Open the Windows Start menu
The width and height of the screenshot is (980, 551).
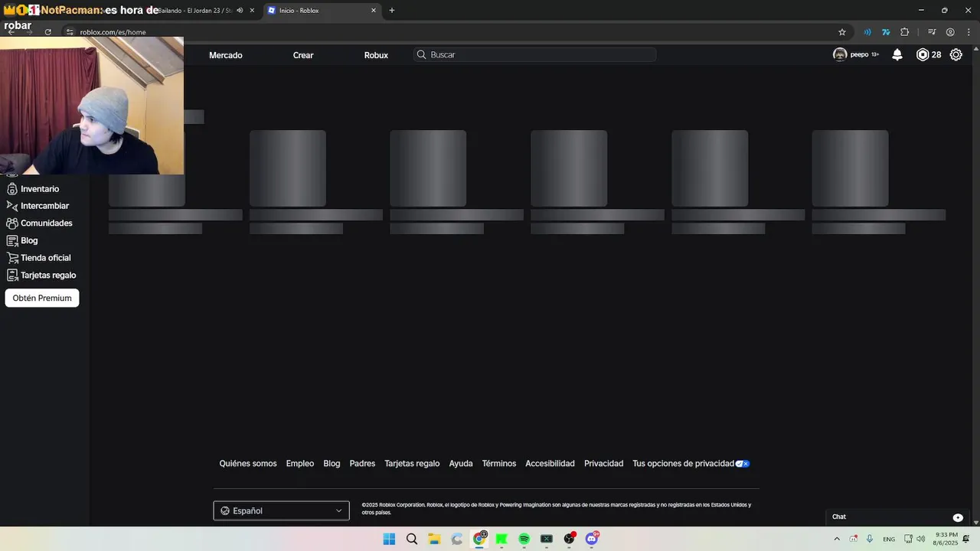pos(389,539)
